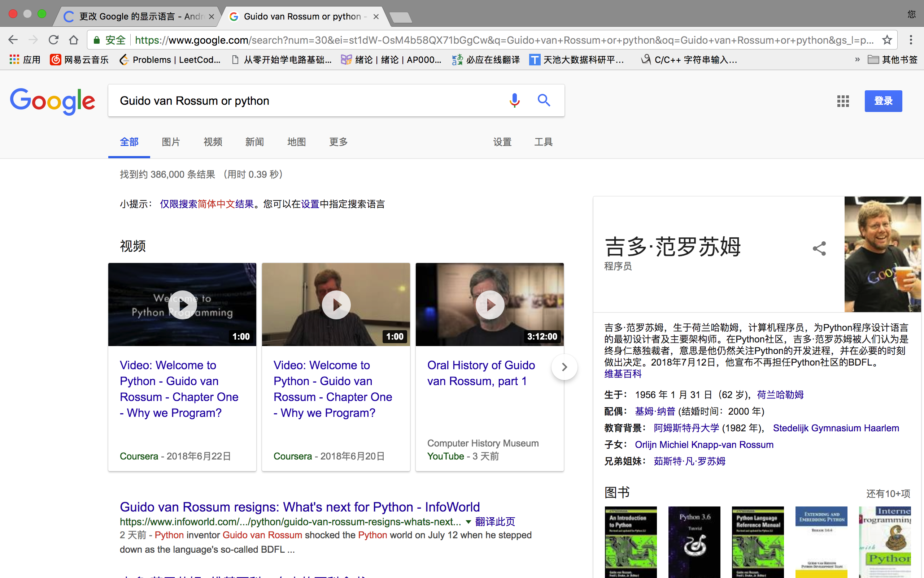Open the 必应在线翻译 bookmark
Viewport: 924px width, 578px height.
click(486, 60)
